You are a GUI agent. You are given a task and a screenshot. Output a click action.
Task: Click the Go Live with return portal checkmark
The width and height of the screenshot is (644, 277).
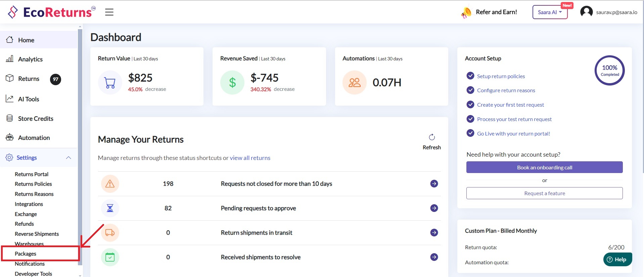coord(470,133)
